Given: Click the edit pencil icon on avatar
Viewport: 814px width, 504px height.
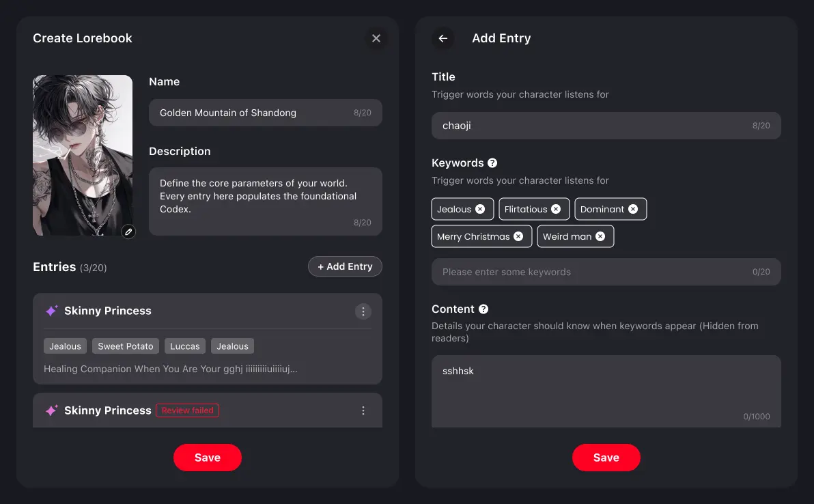Looking at the screenshot, I should click(x=128, y=232).
